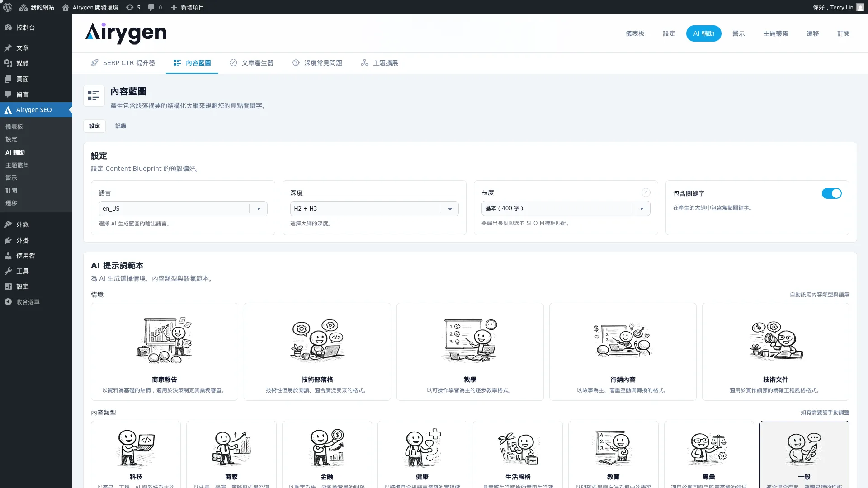Click the 頁面 pages icon in sidebar

tap(8, 79)
